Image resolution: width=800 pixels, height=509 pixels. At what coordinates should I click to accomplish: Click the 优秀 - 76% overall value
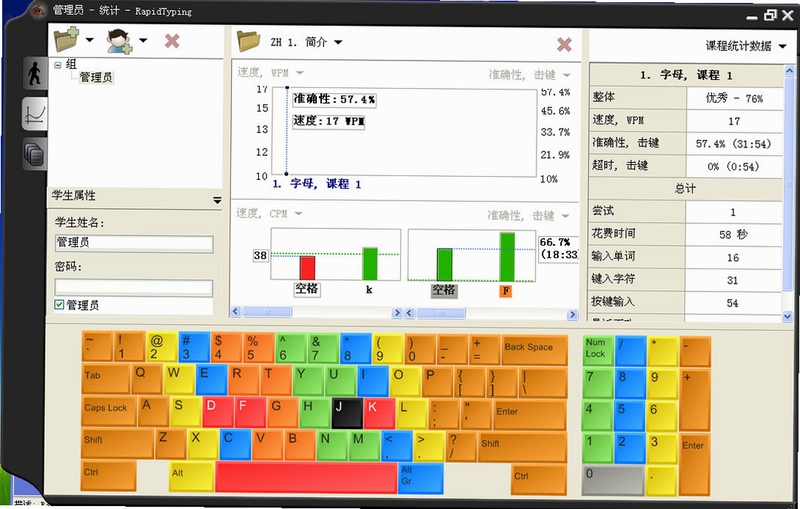pyautogui.click(x=734, y=98)
